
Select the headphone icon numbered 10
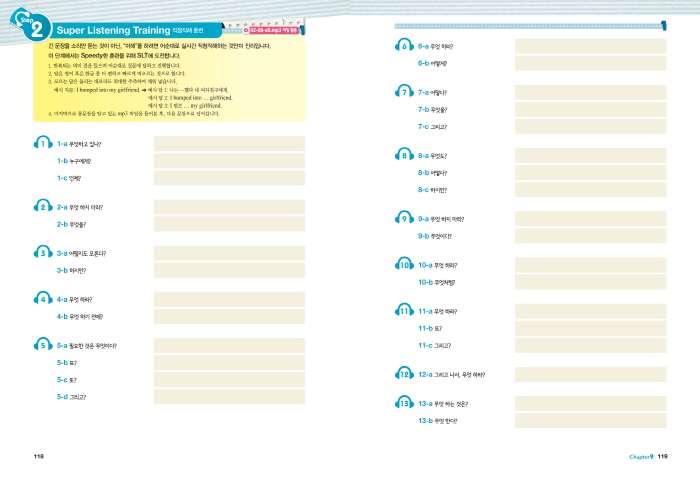click(x=404, y=265)
